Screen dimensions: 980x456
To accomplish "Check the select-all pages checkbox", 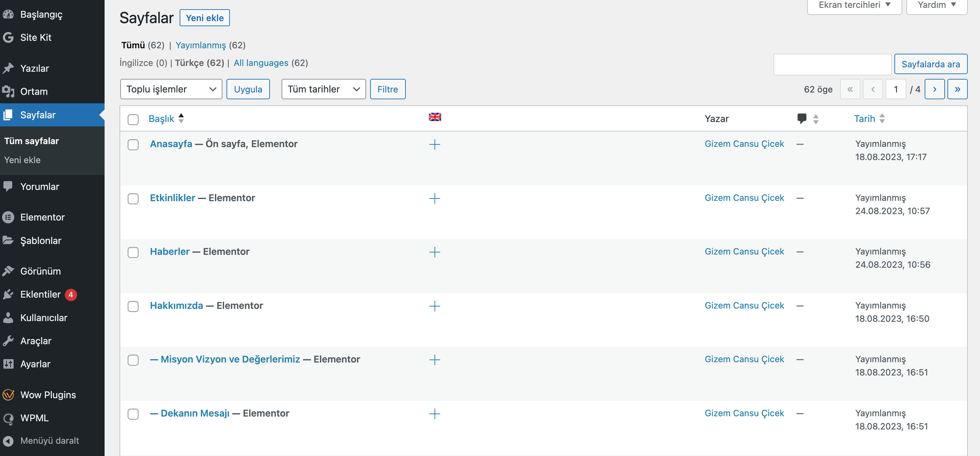I will click(x=133, y=120).
